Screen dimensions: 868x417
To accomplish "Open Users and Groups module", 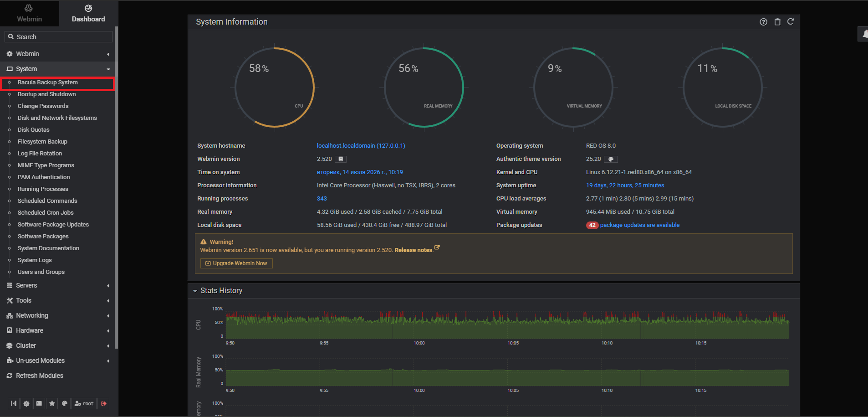I will [x=41, y=272].
